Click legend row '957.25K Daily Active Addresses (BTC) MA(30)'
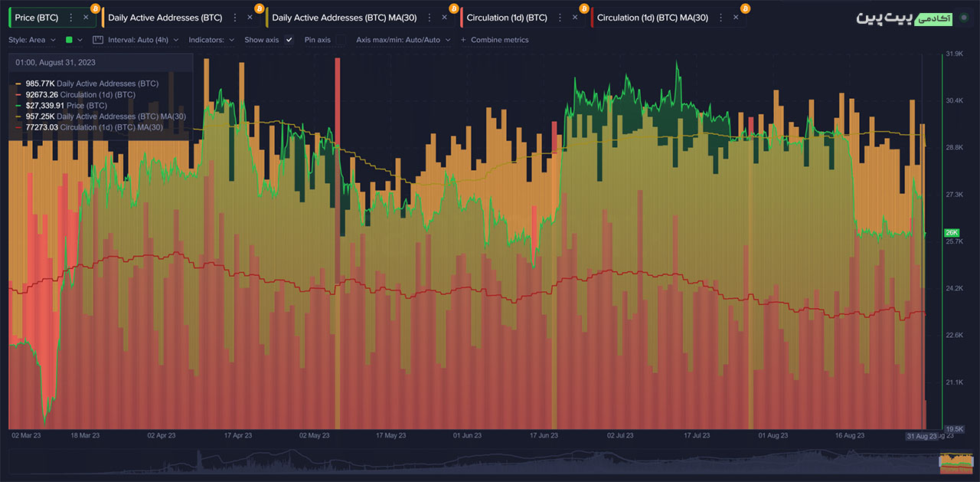Image resolution: width=980 pixels, height=482 pixels. (100, 116)
